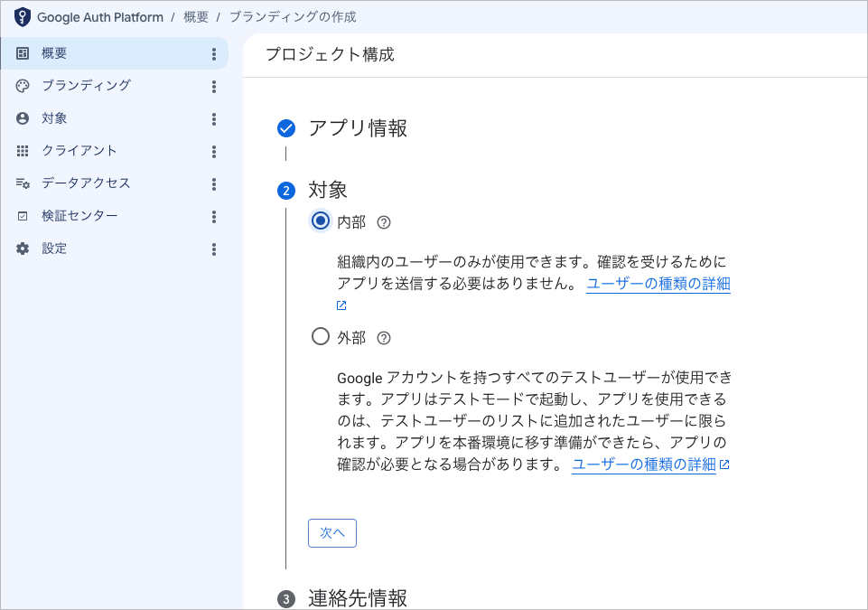Open the 検証センター sidebar menu item
This screenshot has width=868, height=610.
pyautogui.click(x=115, y=216)
